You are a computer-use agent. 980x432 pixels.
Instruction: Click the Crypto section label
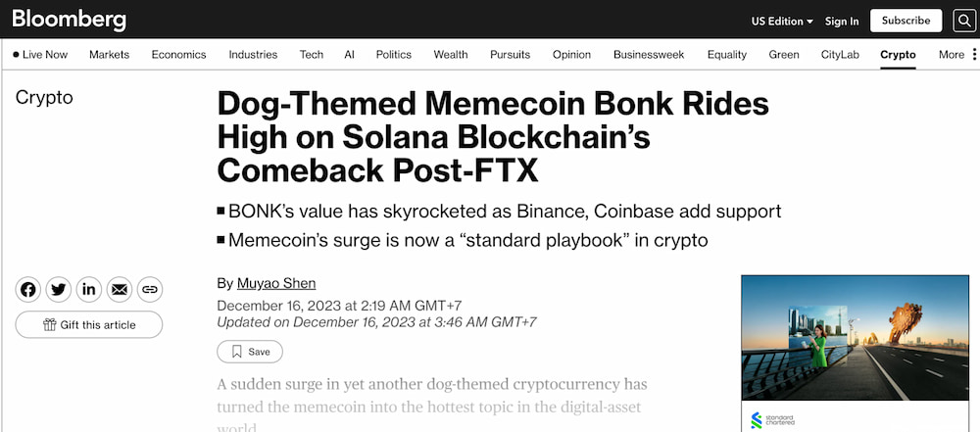(44, 98)
